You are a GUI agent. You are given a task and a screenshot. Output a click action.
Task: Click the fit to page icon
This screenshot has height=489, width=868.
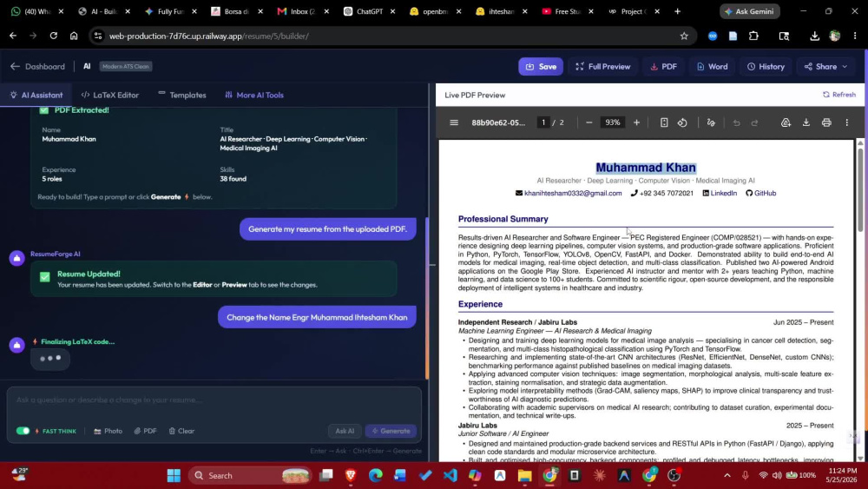(x=664, y=122)
